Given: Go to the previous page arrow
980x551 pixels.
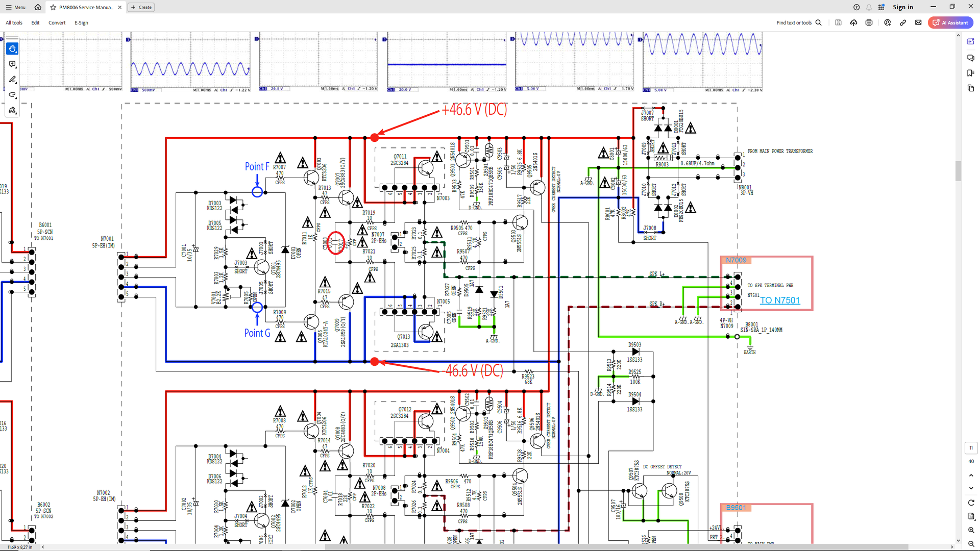Looking at the screenshot, I should (971, 475).
